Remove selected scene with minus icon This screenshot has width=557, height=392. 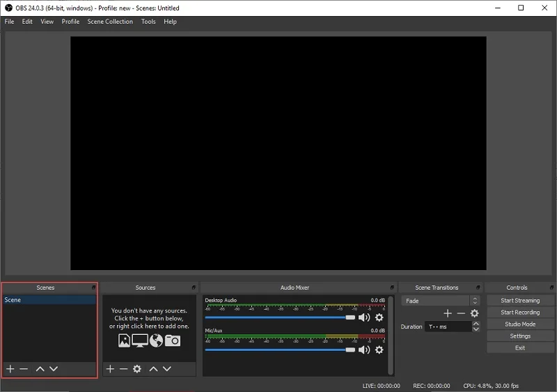[24, 369]
